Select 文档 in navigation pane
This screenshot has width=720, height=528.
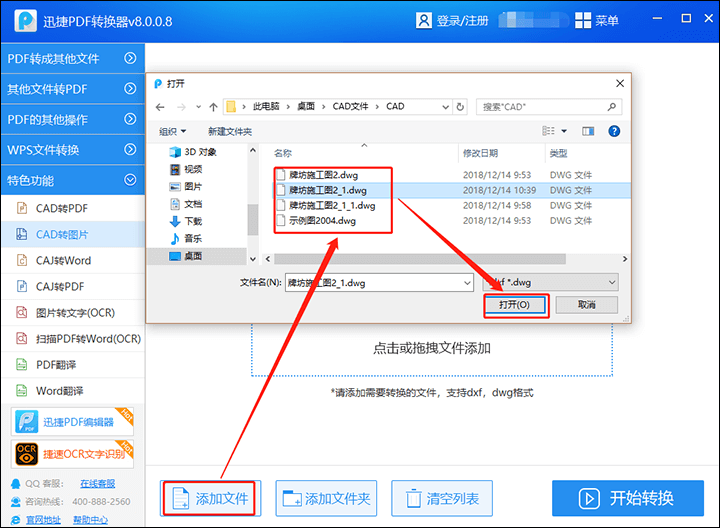tap(186, 204)
